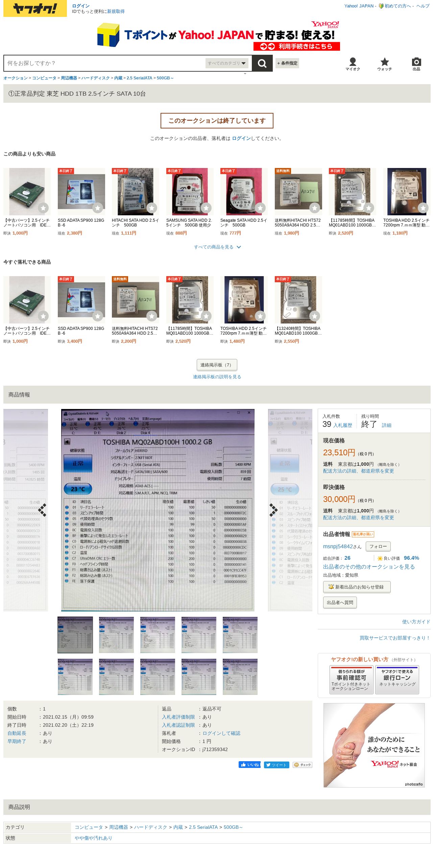
Task: Click the ハードディスク breadcrumb at top
Action: (x=95, y=78)
